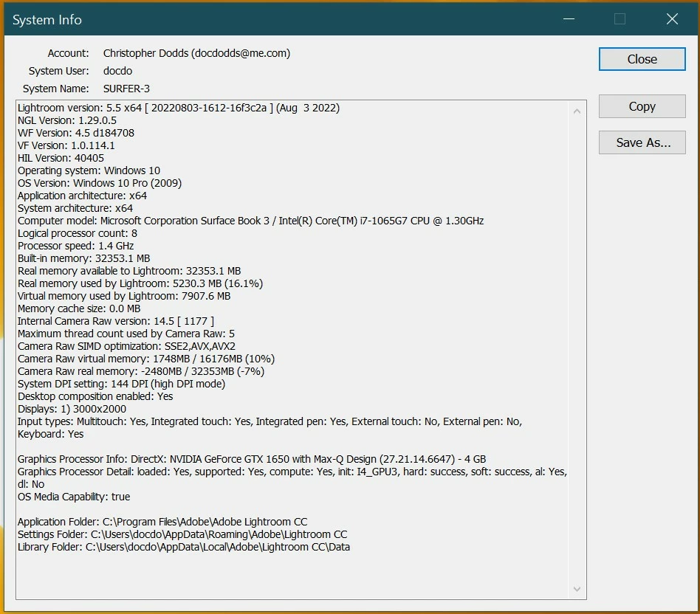Screen dimensions: 700x614
Task: Click OS Media Capability: true line
Action: click(74, 497)
